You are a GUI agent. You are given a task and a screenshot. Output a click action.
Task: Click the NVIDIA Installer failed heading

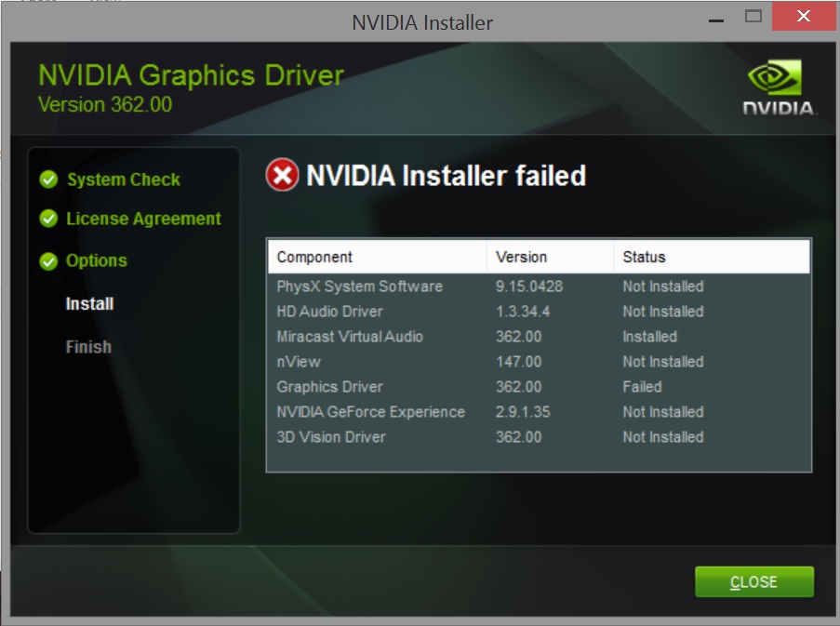(x=446, y=176)
